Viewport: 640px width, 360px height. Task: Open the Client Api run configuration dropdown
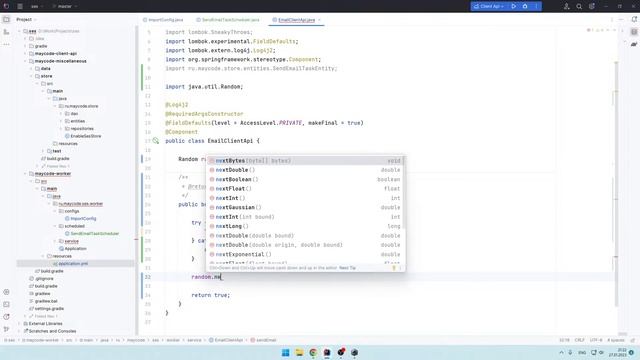[x=489, y=6]
